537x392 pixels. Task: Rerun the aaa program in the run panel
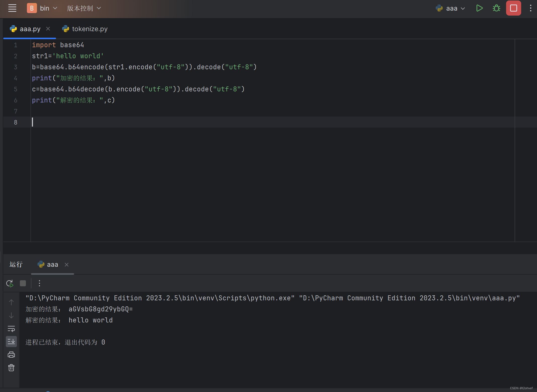click(10, 283)
